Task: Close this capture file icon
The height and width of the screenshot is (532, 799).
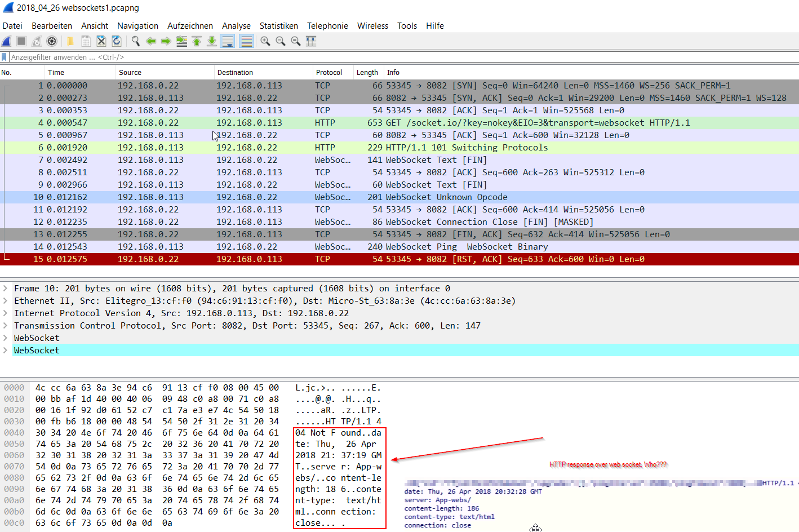Action: tap(101, 41)
